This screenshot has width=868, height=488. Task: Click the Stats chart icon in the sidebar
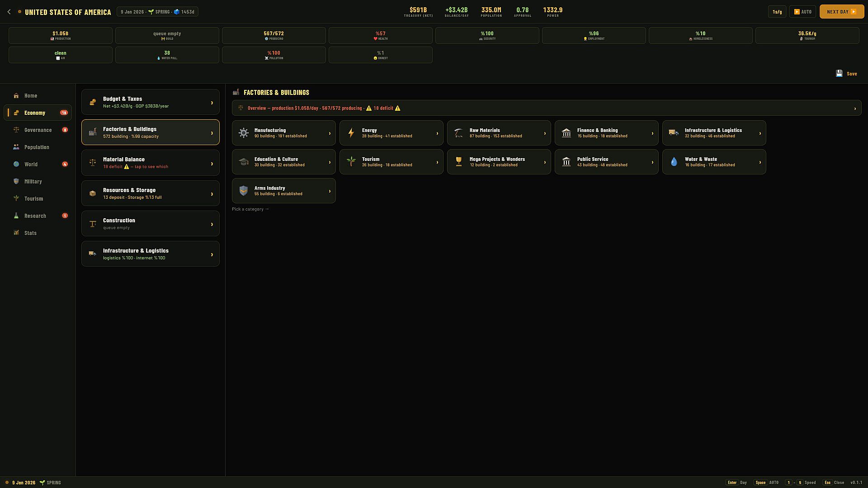click(16, 233)
